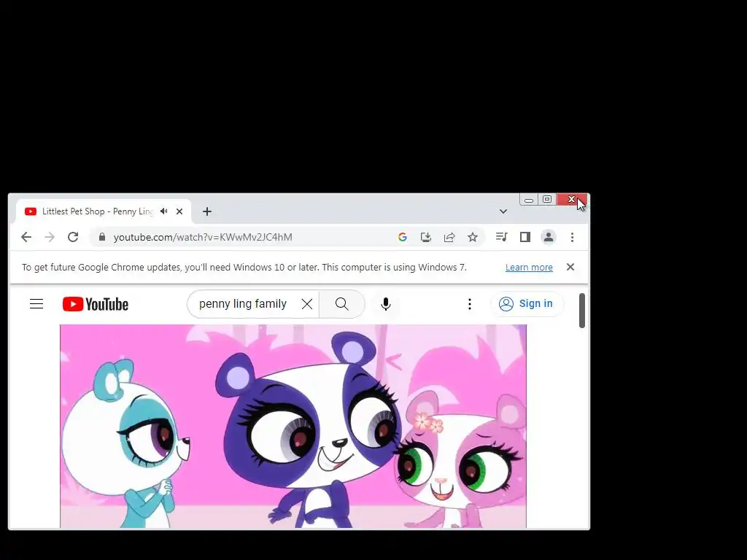Open the media controls toolbar icon
Viewport: 747px width, 560px height.
point(502,237)
